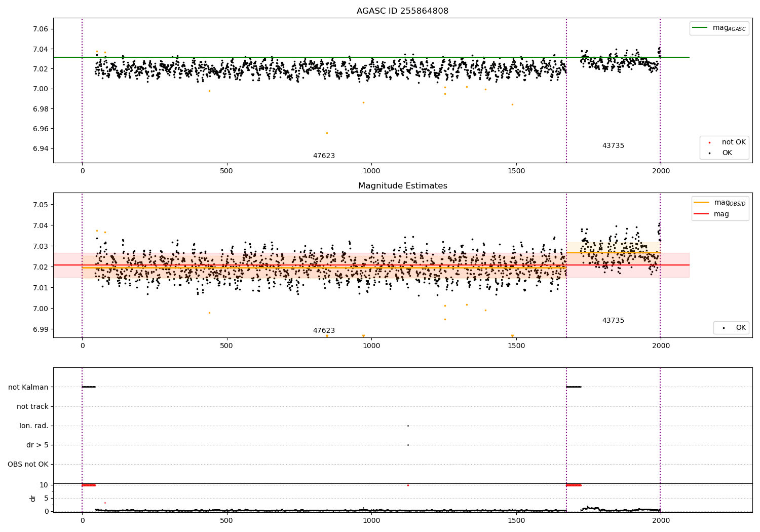
Task: Click the red line sample beside mag
Action: 702,214
